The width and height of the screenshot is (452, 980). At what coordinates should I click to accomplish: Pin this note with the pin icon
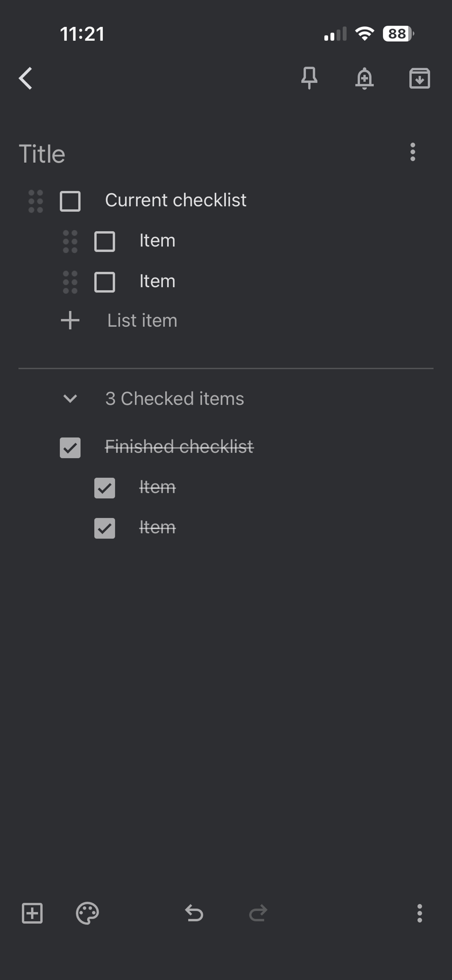click(309, 78)
